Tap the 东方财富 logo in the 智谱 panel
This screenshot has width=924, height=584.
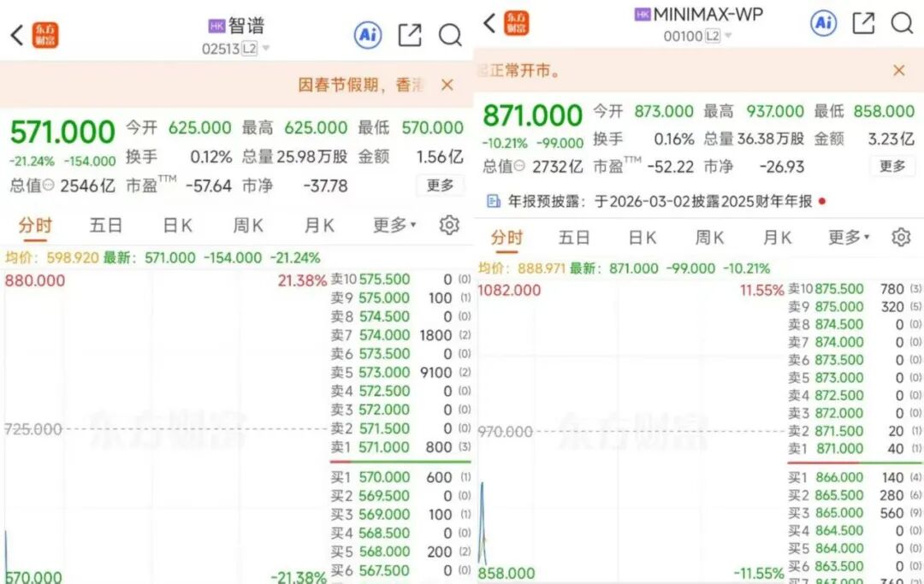point(44,35)
